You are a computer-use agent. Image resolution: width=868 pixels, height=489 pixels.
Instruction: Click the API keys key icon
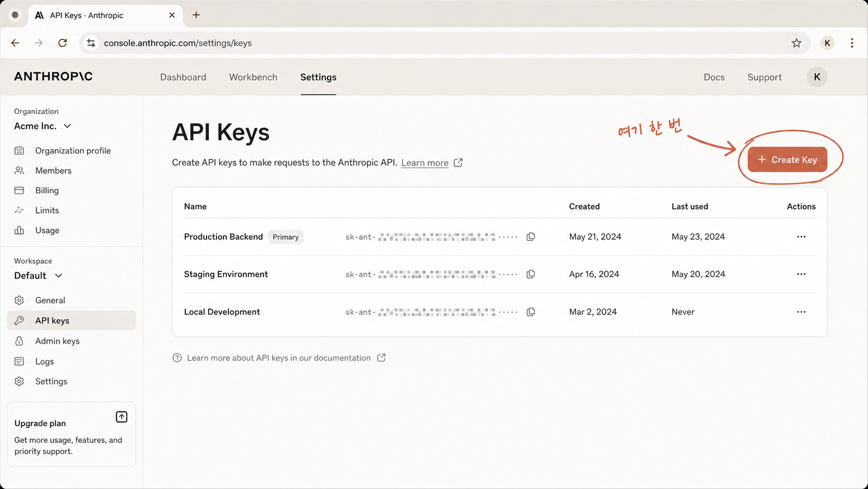(x=19, y=321)
